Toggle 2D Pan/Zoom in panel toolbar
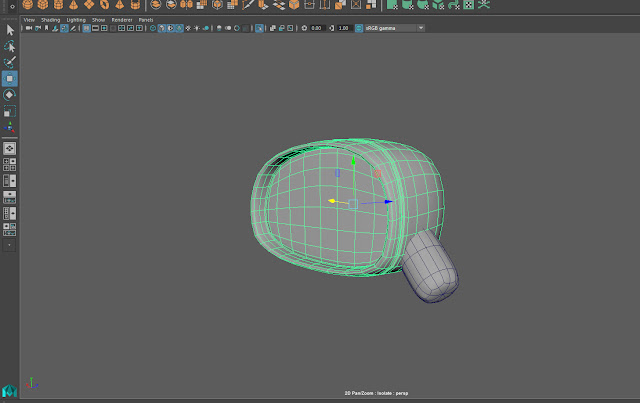This screenshot has width=640, height=403. pos(64,28)
